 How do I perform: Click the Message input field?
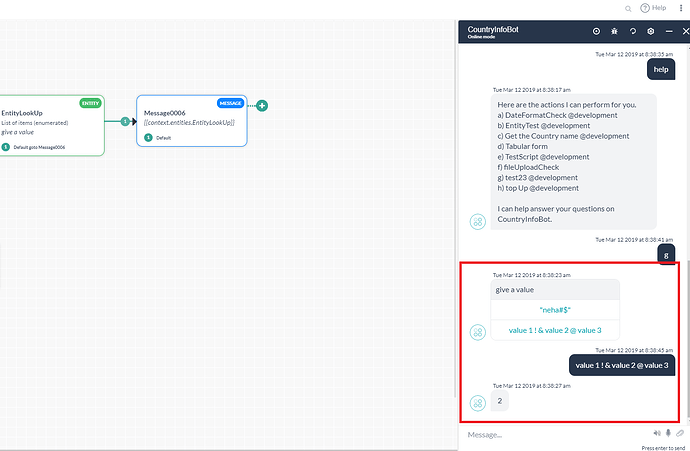point(550,434)
